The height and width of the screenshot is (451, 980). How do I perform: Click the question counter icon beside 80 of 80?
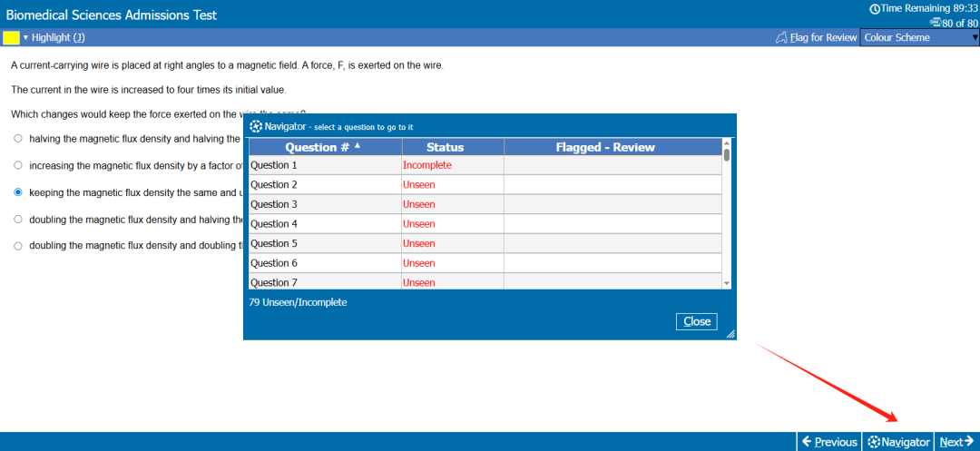[x=935, y=22]
